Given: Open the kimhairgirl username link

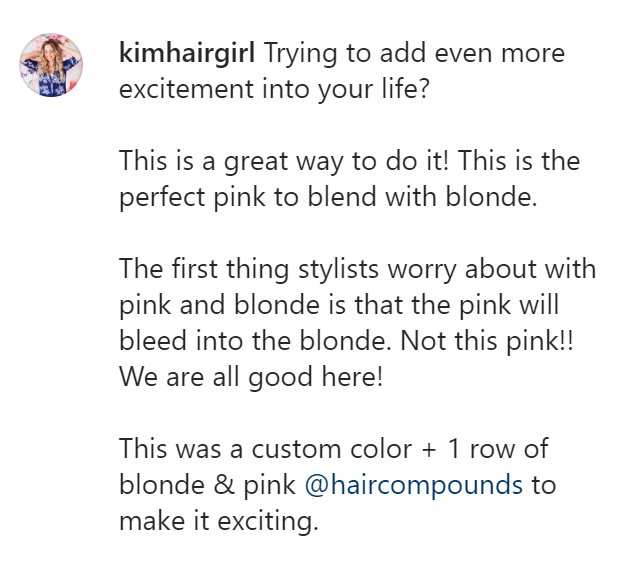Looking at the screenshot, I should point(187,54).
